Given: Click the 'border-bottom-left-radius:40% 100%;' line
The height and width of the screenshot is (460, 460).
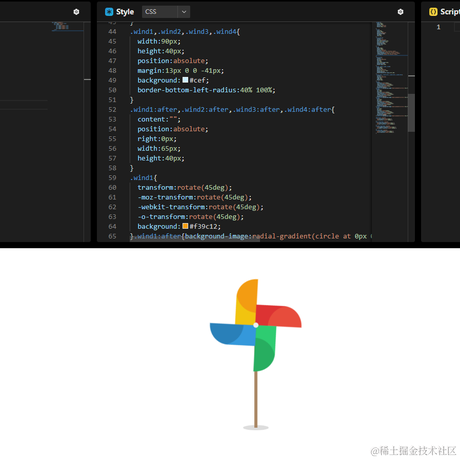Looking at the screenshot, I should coord(206,90).
